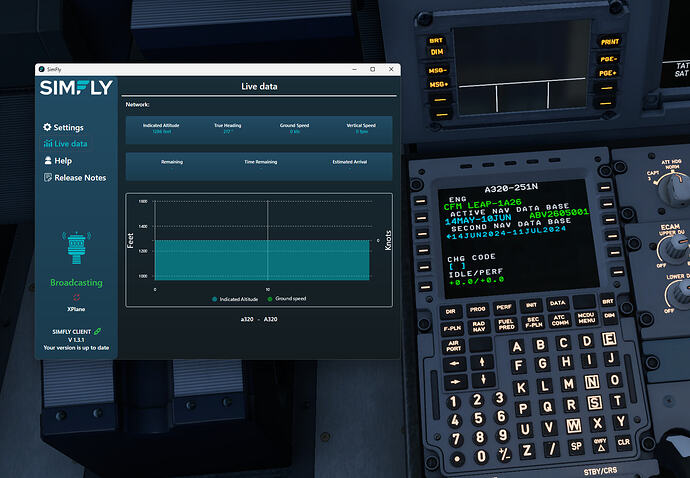This screenshot has width=690, height=478.
Task: Click the PRINT button on upper panel
Action: (610, 42)
